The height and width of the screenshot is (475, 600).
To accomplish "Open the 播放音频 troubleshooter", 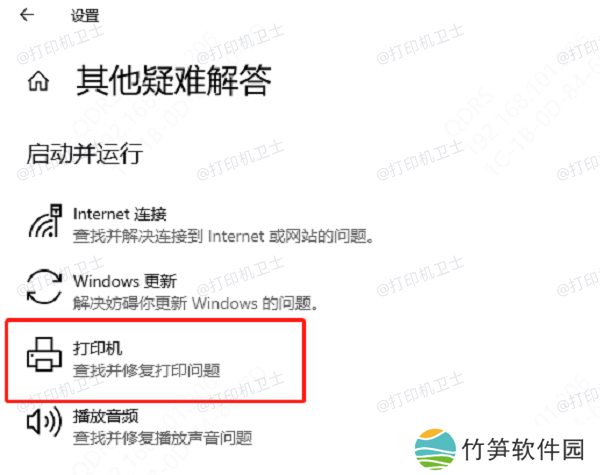I will point(106,416).
